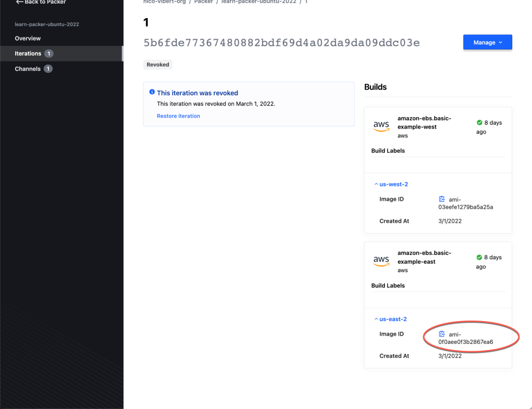Click the AWS logo on basic-example-west build

(381, 125)
